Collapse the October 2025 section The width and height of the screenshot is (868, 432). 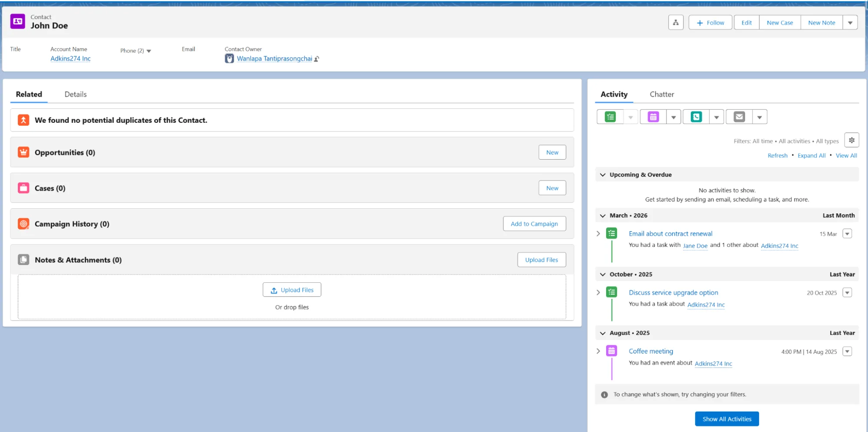603,275
